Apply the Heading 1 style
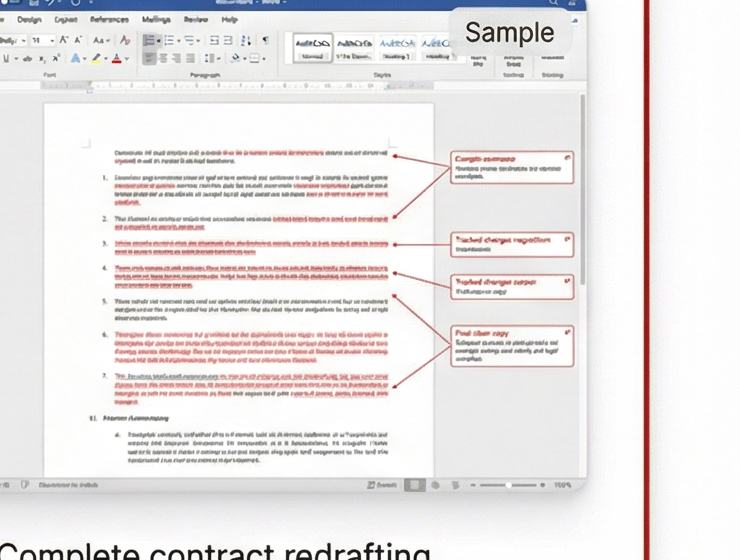The height and width of the screenshot is (560, 740). (396, 47)
